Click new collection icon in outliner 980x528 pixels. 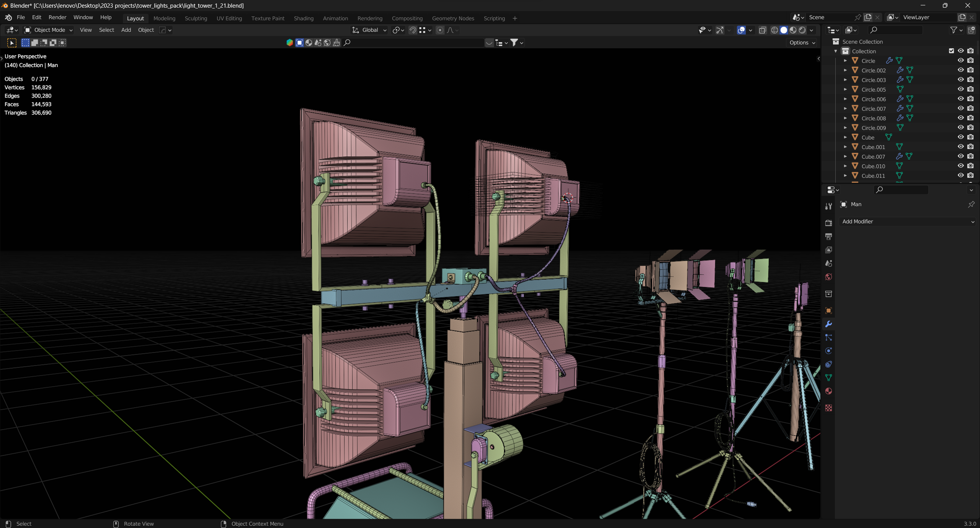point(971,30)
